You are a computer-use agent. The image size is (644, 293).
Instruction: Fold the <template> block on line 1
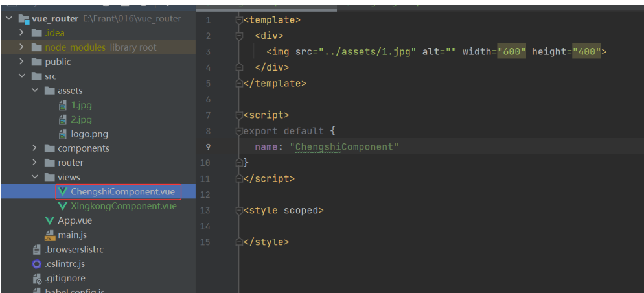[x=239, y=19]
